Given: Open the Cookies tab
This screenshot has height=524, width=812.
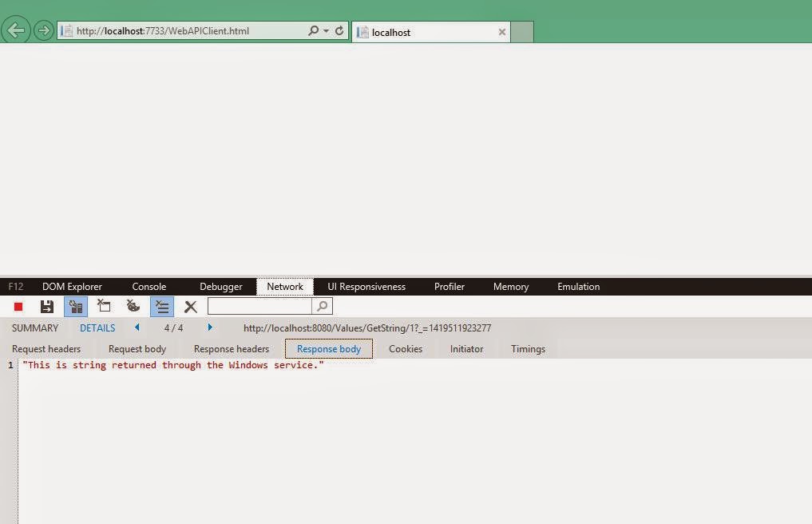Looking at the screenshot, I should [x=406, y=349].
